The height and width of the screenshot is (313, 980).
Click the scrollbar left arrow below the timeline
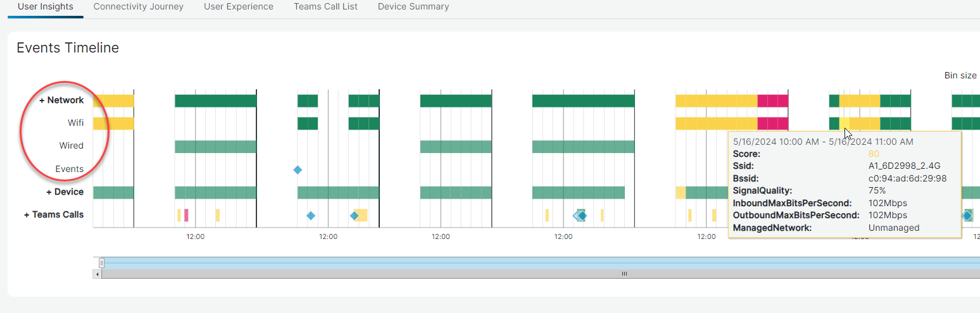[x=97, y=274]
